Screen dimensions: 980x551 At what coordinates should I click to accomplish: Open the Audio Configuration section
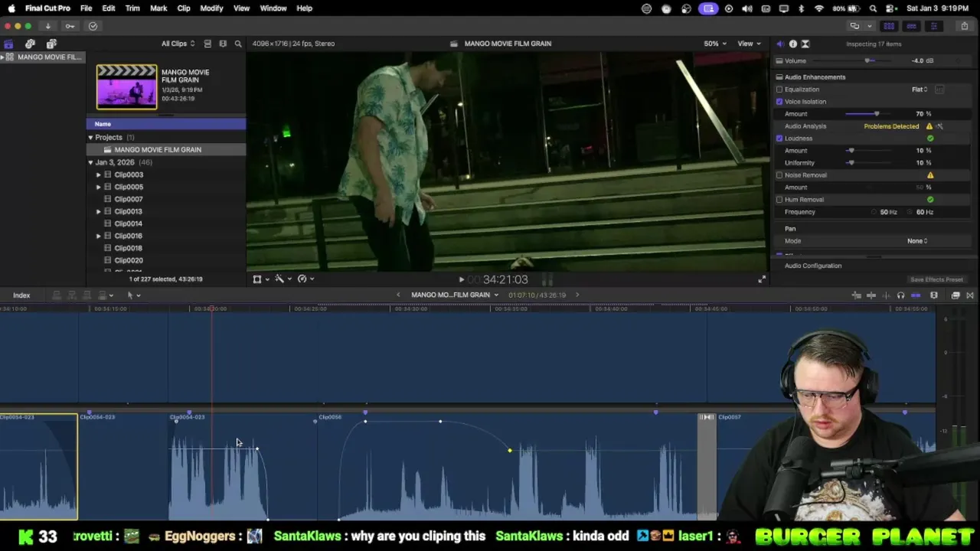pos(813,266)
